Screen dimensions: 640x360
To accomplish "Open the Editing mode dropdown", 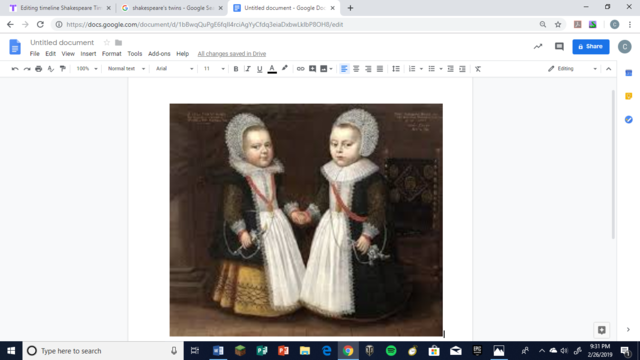I will tap(572, 69).
